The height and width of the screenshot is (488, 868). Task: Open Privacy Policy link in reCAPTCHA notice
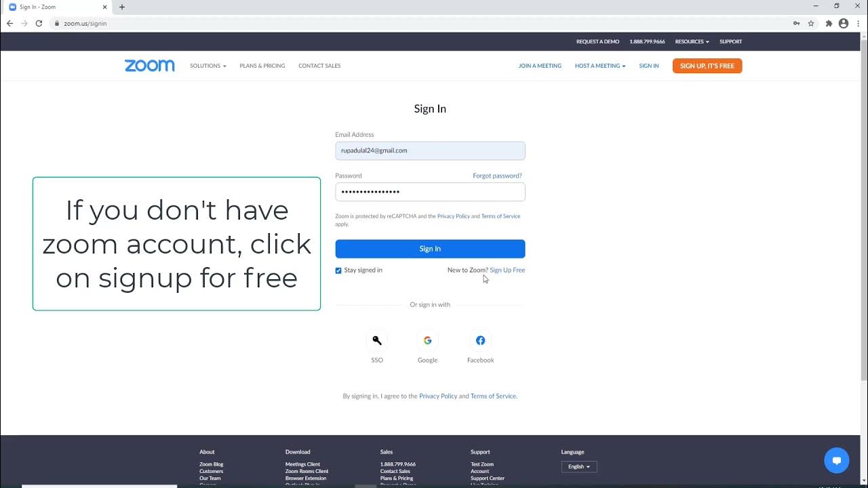(x=454, y=216)
